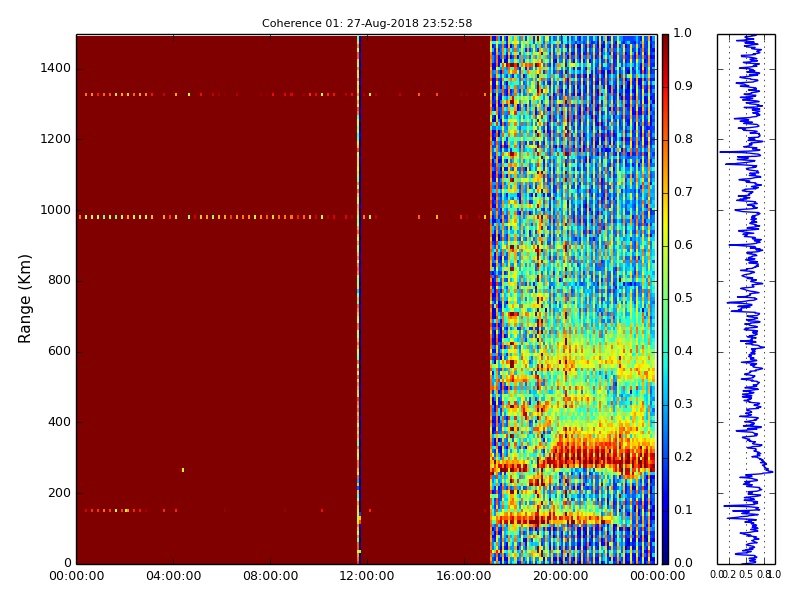This screenshot has width=800, height=600.
Task: Click the 1000 range tick label
Action: tap(55, 210)
